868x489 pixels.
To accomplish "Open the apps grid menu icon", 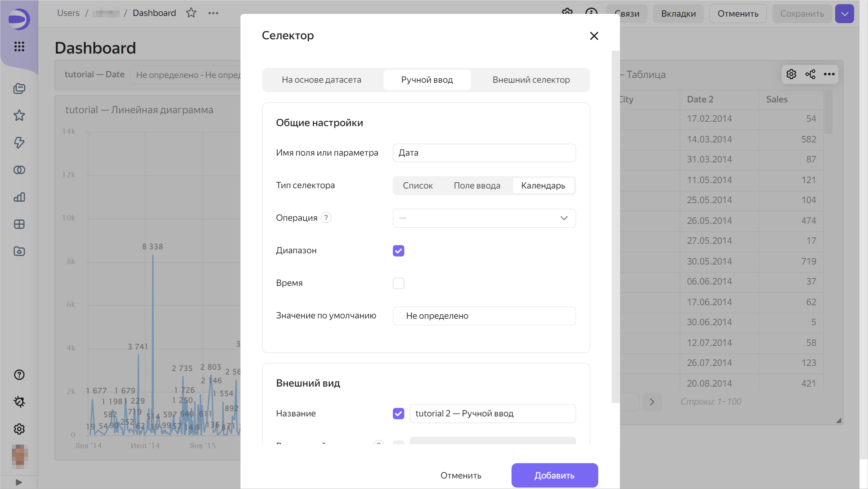I will pyautogui.click(x=19, y=46).
